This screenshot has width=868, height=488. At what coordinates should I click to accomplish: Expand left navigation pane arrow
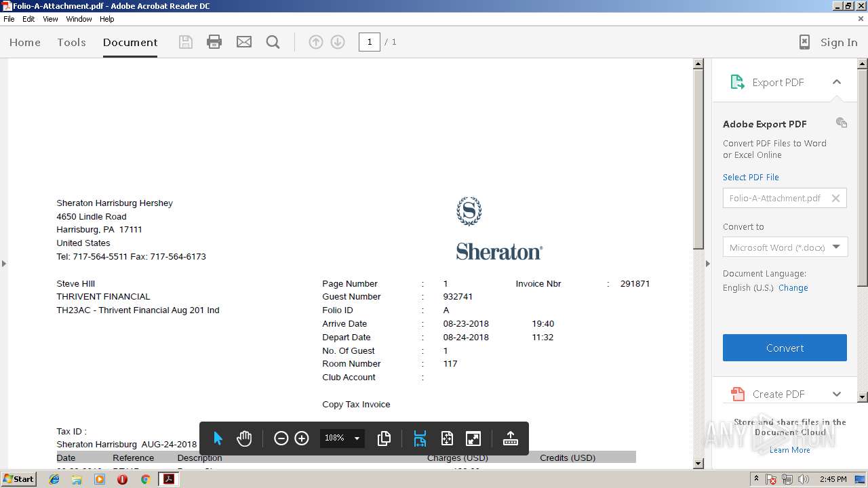tap(3, 263)
